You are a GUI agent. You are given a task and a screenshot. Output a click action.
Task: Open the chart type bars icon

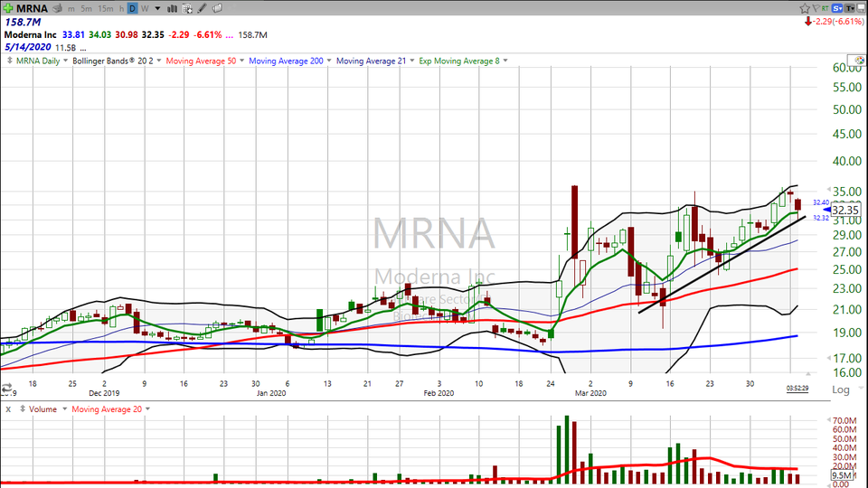(172, 8)
